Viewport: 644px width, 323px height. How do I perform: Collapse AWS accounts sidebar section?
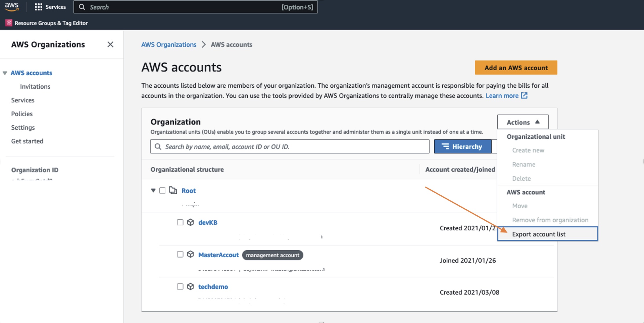point(5,73)
